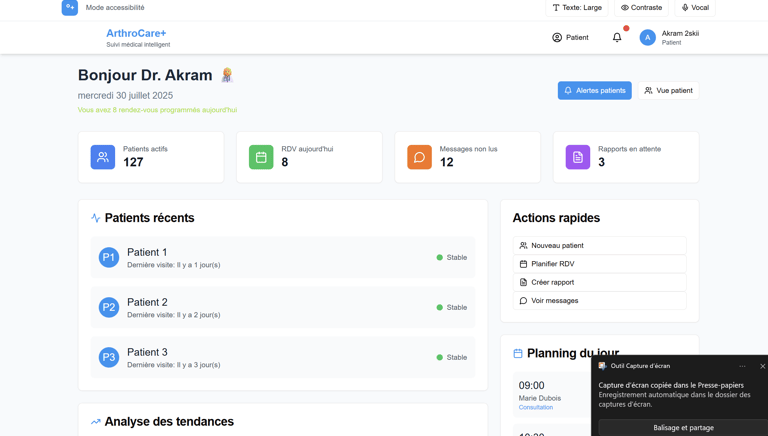The height and width of the screenshot is (436, 768).
Task: Select the Patients actifs value 127
Action: (x=133, y=162)
